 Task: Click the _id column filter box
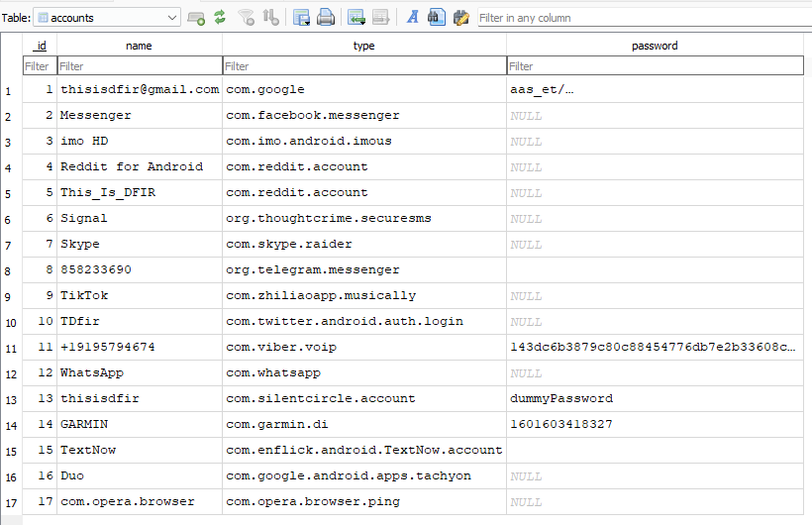(40, 66)
